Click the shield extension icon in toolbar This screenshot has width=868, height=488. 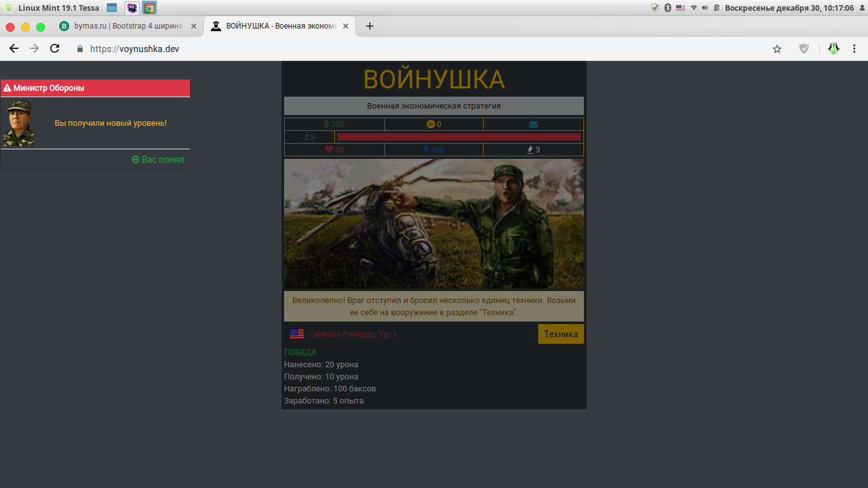tap(804, 49)
